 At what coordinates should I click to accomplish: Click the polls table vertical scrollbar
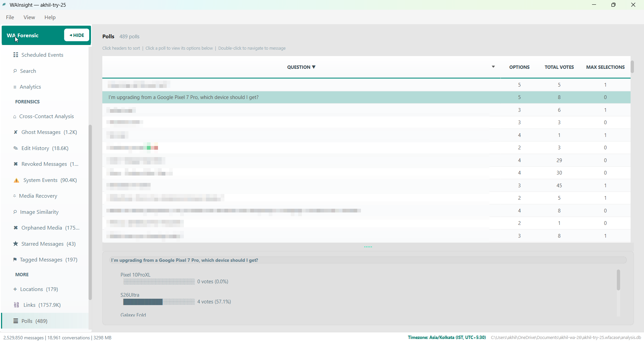tap(632, 67)
